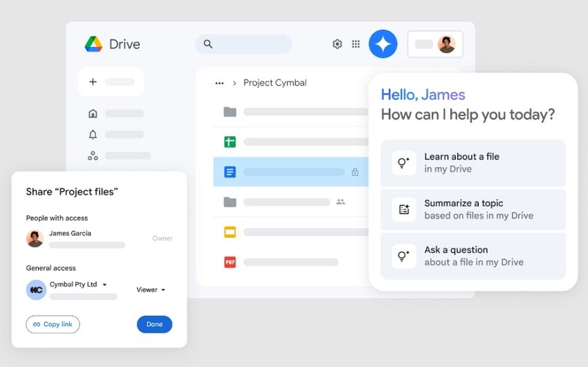Click the "Hello, James" greeting
Image resolution: width=588 pixels, height=367 pixels.
point(423,95)
